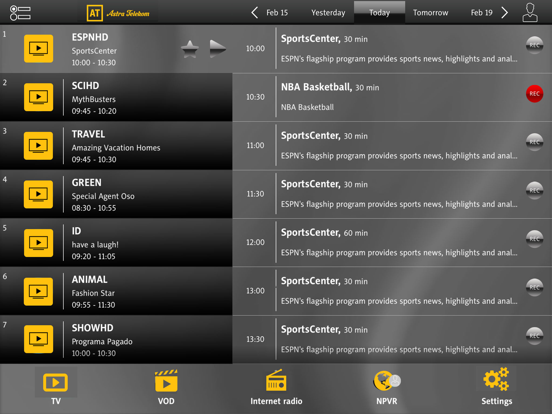Click the 10:30 schedule time
Viewport: 552px width, 414px height.
click(x=255, y=97)
